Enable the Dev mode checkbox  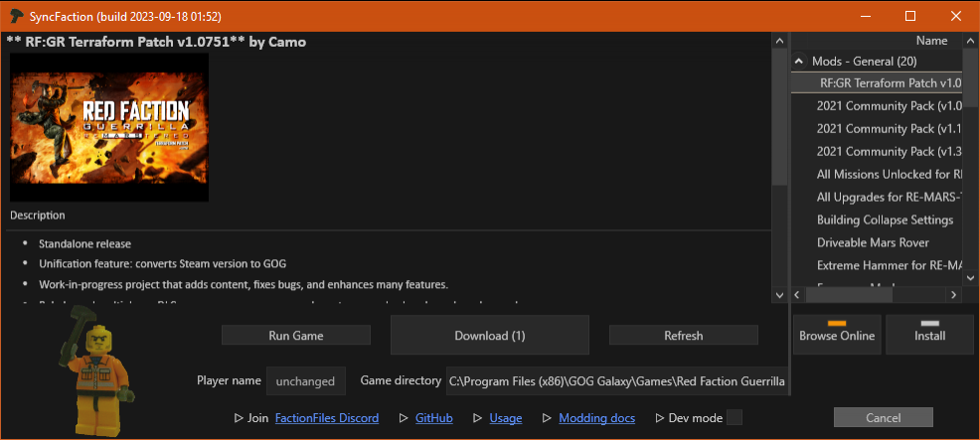point(735,418)
